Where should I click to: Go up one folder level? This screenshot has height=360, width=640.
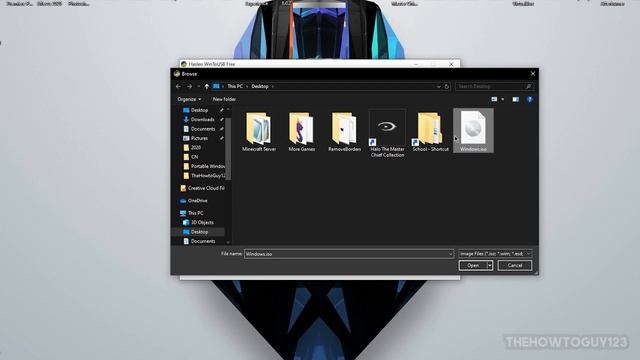(x=207, y=87)
